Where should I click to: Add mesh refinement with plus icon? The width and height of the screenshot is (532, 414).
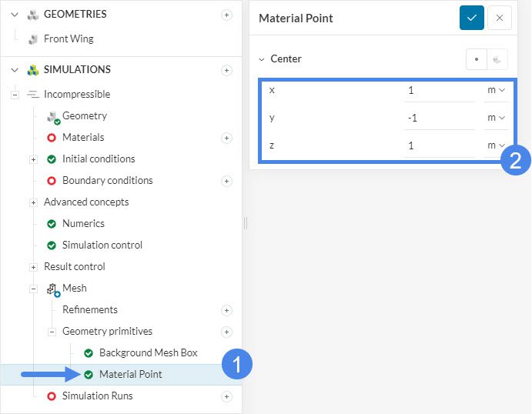click(226, 310)
